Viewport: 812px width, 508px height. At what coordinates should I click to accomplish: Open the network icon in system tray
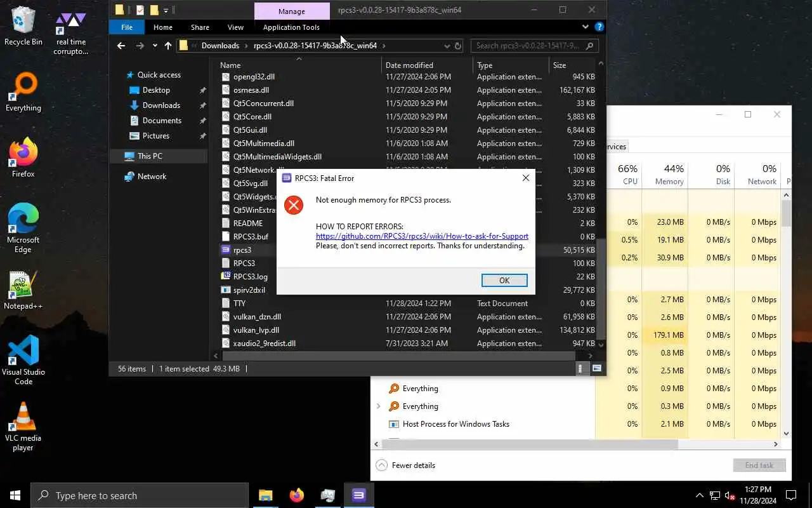click(715, 495)
